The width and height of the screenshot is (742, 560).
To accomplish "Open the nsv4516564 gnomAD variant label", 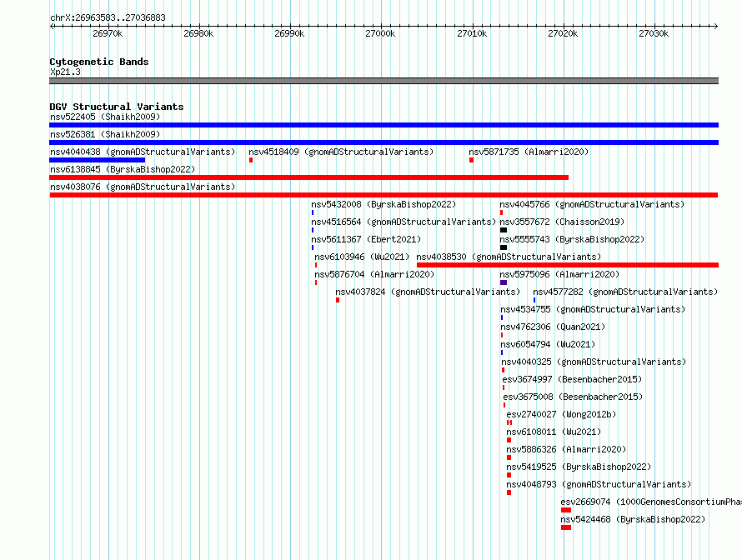I will coord(404,222).
